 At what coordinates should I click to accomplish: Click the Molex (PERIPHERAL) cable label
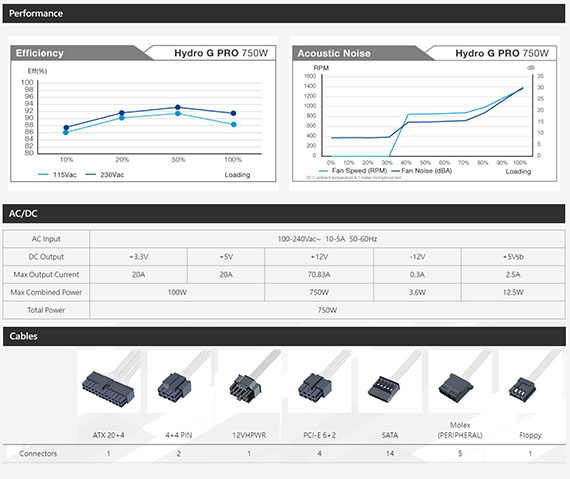click(x=460, y=430)
